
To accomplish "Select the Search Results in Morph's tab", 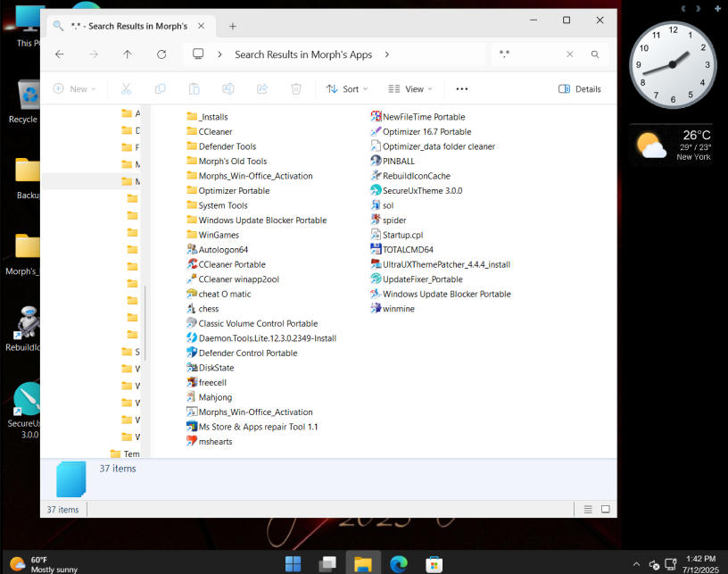I will (x=129, y=26).
